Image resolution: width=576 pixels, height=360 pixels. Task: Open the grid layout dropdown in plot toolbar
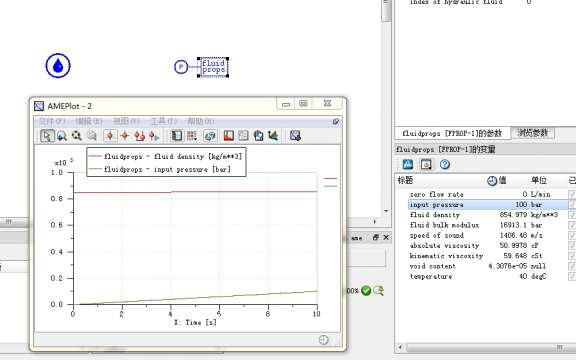(x=192, y=136)
